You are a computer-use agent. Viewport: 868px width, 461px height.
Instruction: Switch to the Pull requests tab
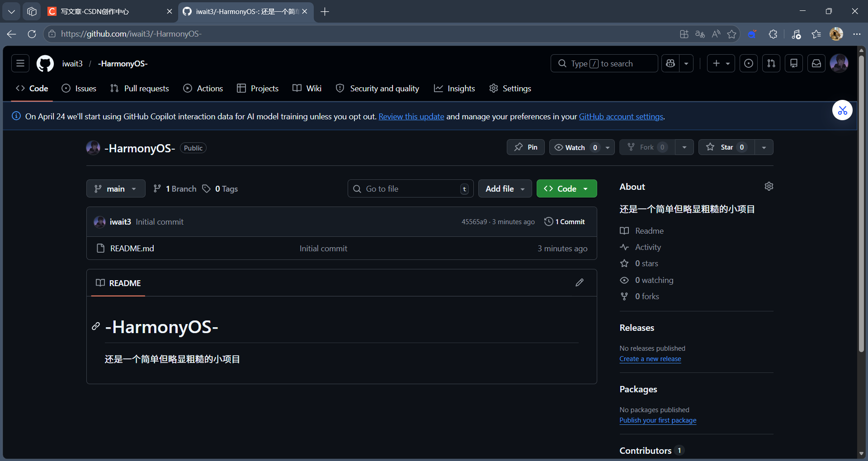(x=140, y=89)
